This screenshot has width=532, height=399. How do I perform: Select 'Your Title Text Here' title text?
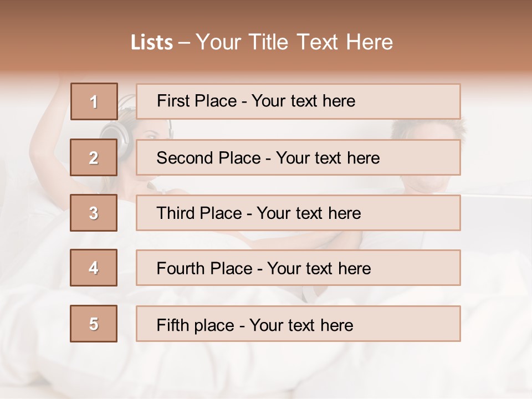(294, 42)
